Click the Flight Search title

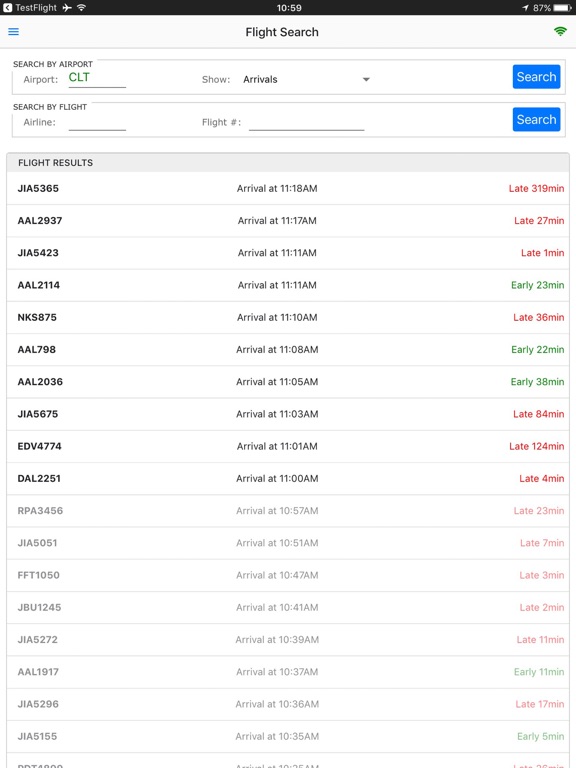[282, 32]
